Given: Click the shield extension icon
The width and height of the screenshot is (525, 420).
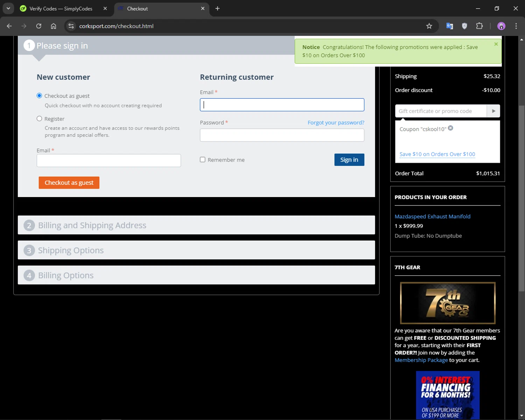Looking at the screenshot, I should [x=464, y=26].
